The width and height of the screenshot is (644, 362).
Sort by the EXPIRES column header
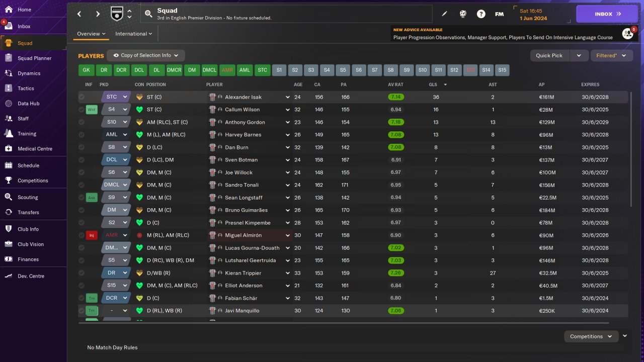(590, 84)
